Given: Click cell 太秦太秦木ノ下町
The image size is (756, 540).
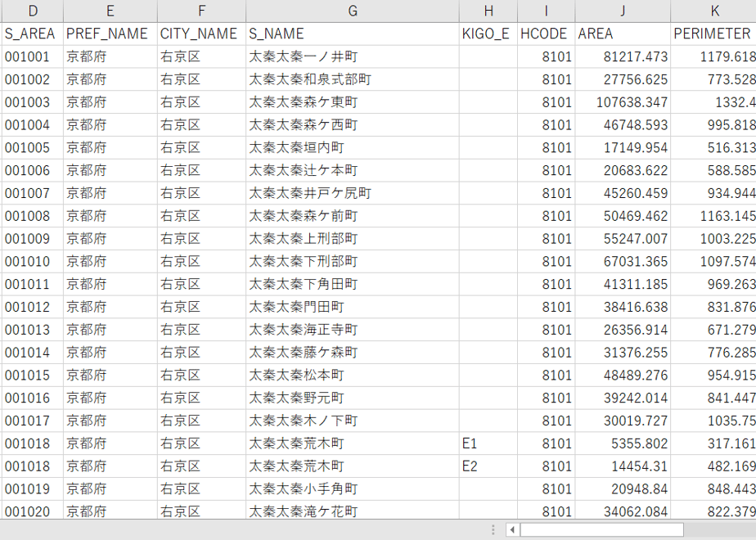Looking at the screenshot, I should pyautogui.click(x=353, y=421).
